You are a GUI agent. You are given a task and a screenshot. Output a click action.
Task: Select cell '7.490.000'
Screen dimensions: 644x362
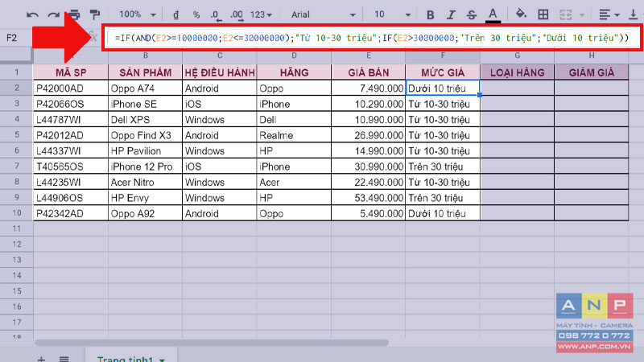(369, 88)
